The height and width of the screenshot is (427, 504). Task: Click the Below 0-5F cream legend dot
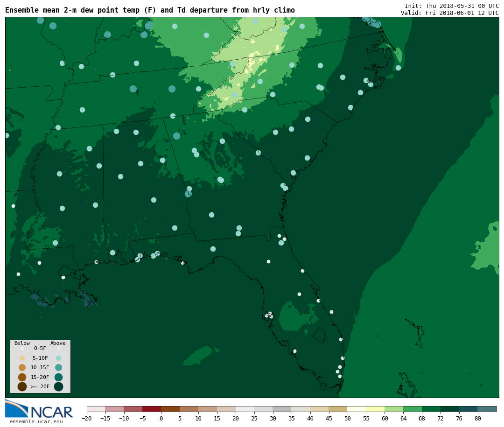(x=22, y=348)
